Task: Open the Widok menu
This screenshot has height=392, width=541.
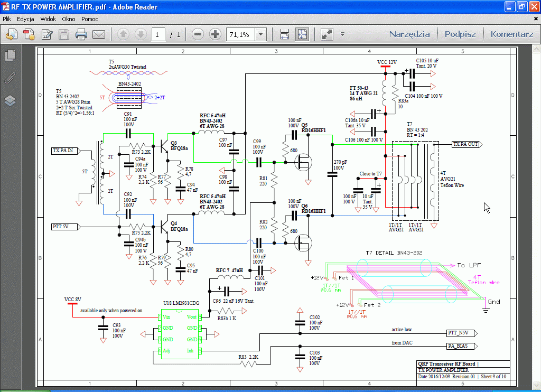Action: pos(48,19)
